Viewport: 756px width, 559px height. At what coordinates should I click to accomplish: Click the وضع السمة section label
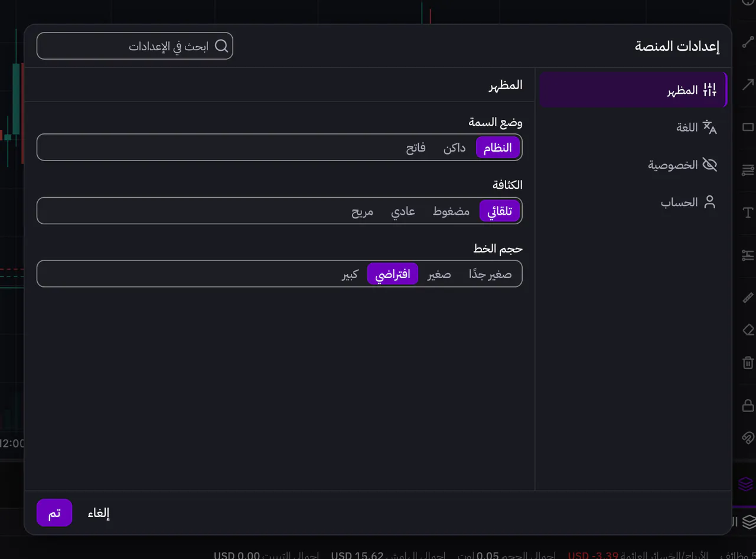[496, 122]
